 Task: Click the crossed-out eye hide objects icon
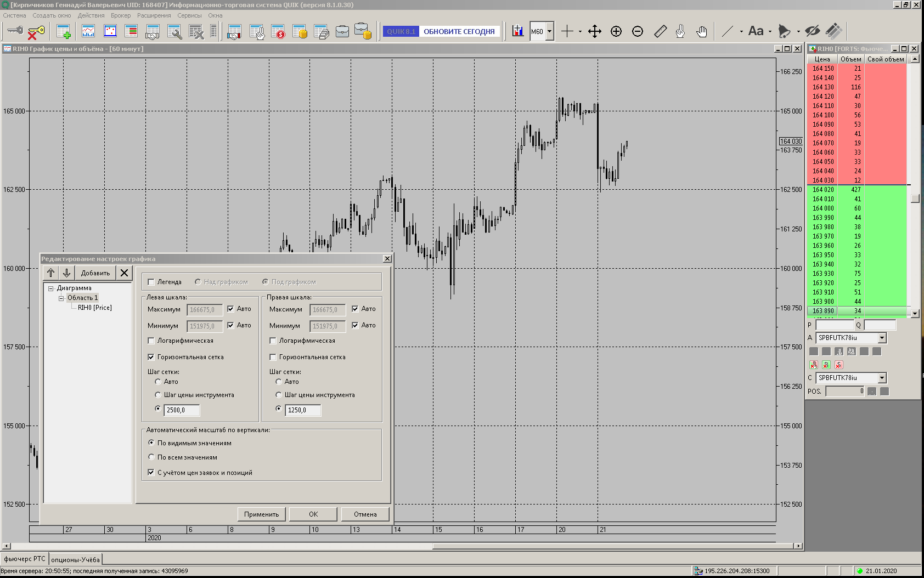click(x=813, y=31)
